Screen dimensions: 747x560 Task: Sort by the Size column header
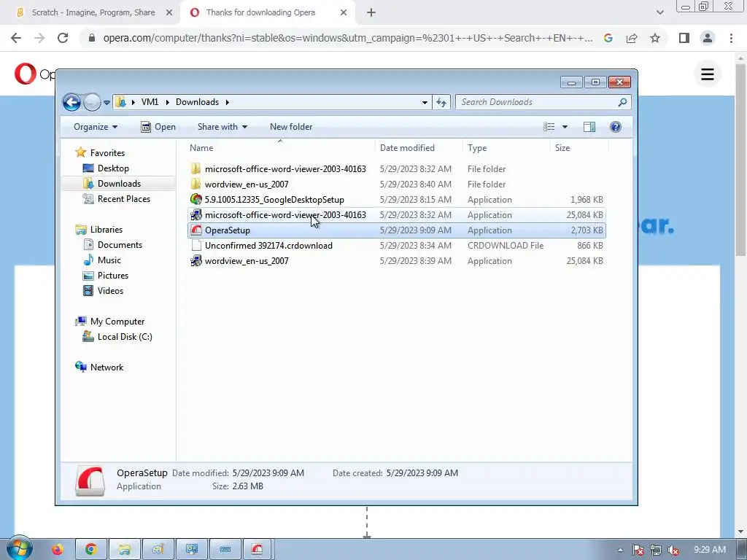(579, 147)
